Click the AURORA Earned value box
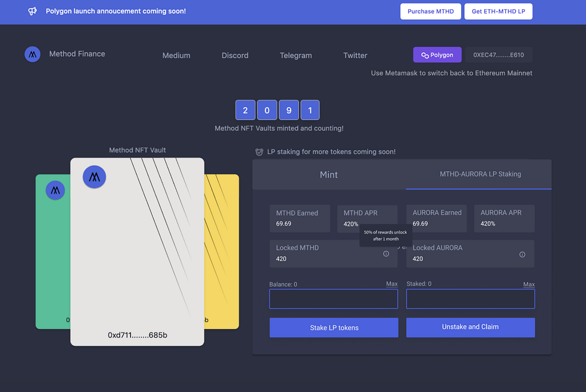 pyautogui.click(x=437, y=219)
